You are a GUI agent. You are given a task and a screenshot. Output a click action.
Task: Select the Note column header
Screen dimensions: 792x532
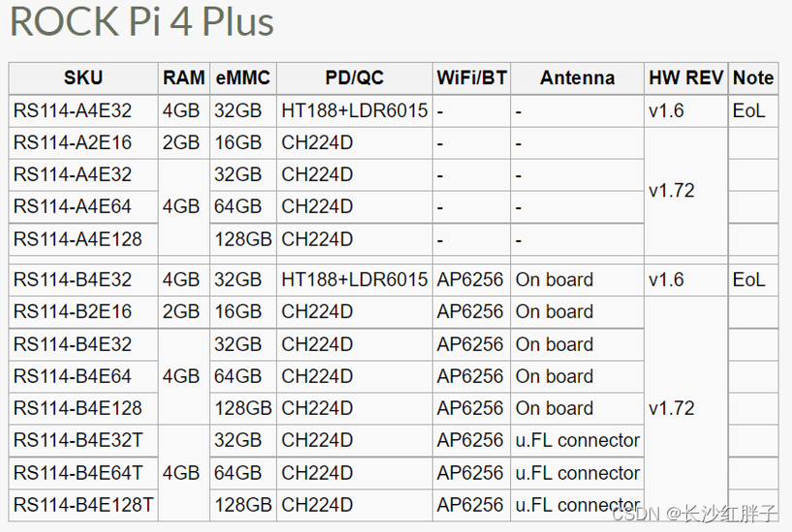[753, 78]
